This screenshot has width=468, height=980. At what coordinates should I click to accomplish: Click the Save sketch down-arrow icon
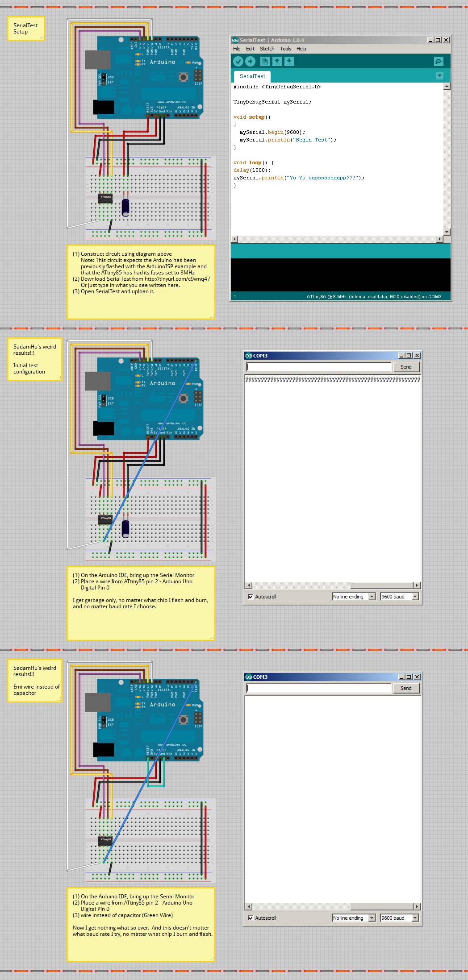coord(289,62)
